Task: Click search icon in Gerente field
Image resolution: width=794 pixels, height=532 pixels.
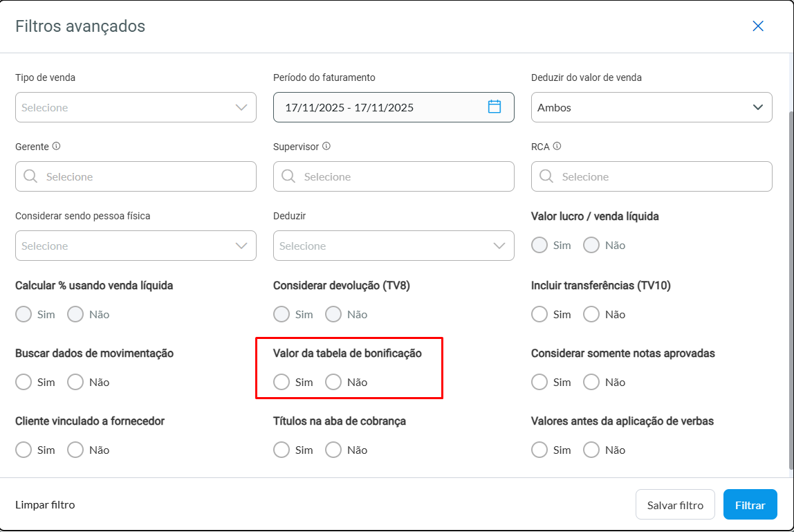Action: (30, 176)
